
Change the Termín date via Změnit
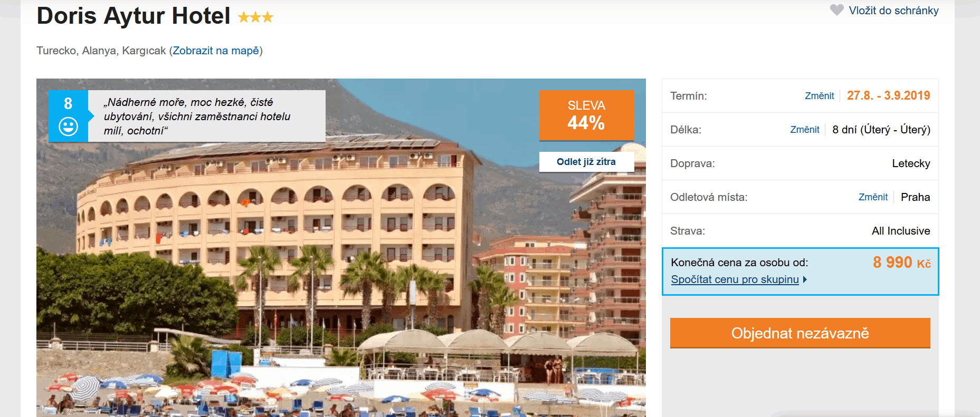[x=819, y=96]
